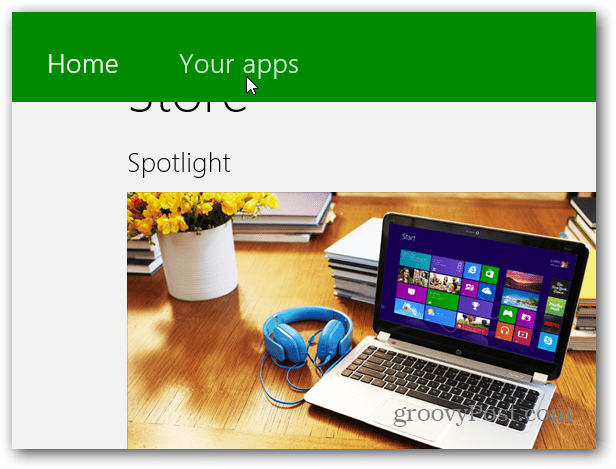Image resolution: width=616 pixels, height=469 pixels.
Task: Open the Spotlight featured laptop image
Action: pyautogui.click(x=361, y=320)
